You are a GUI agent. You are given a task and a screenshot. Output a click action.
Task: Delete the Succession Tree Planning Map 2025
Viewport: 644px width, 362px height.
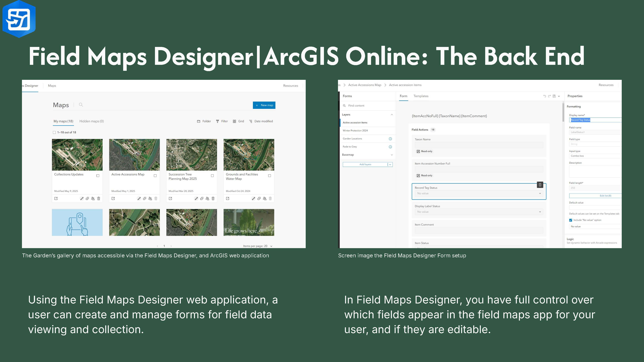[x=213, y=199]
